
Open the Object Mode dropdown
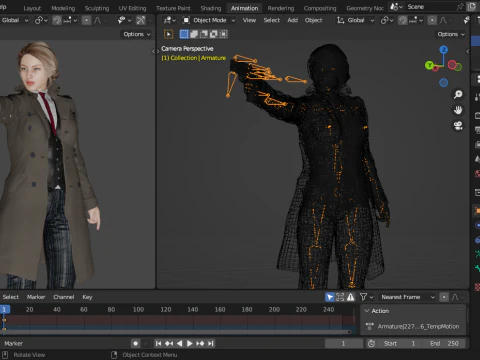click(x=209, y=21)
